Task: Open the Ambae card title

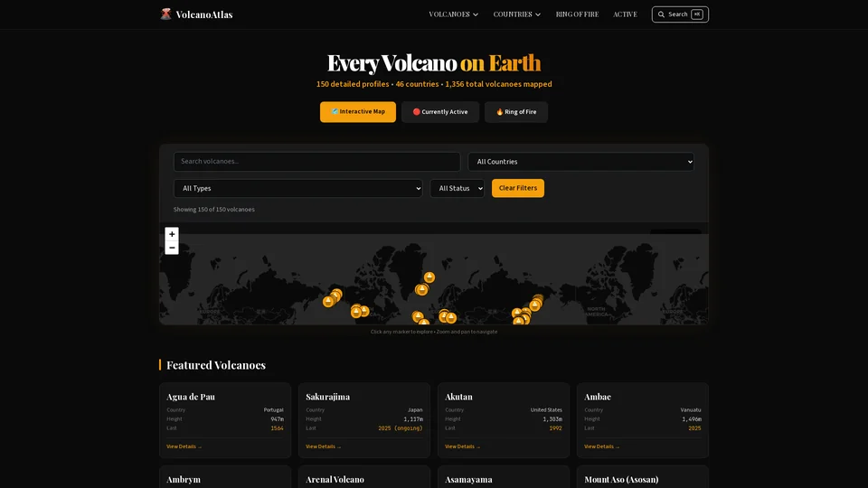Action: pos(598,397)
